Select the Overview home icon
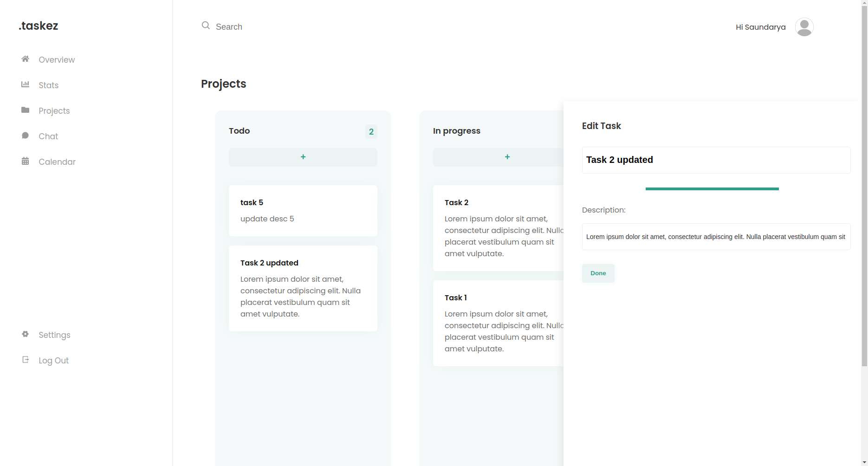868x466 pixels. click(x=25, y=58)
